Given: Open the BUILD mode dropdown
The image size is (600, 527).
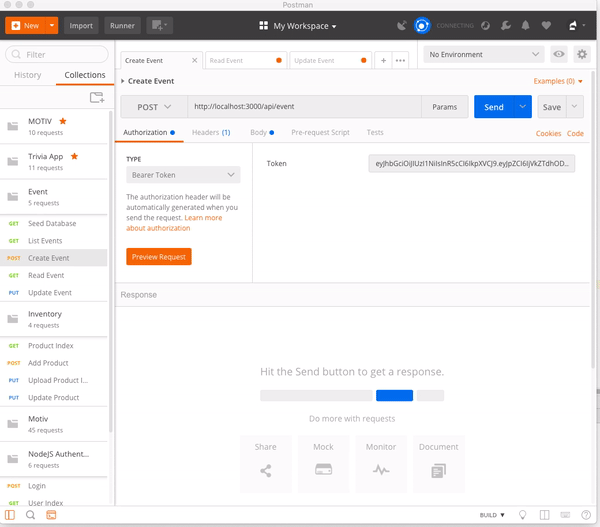Looking at the screenshot, I should tap(492, 515).
